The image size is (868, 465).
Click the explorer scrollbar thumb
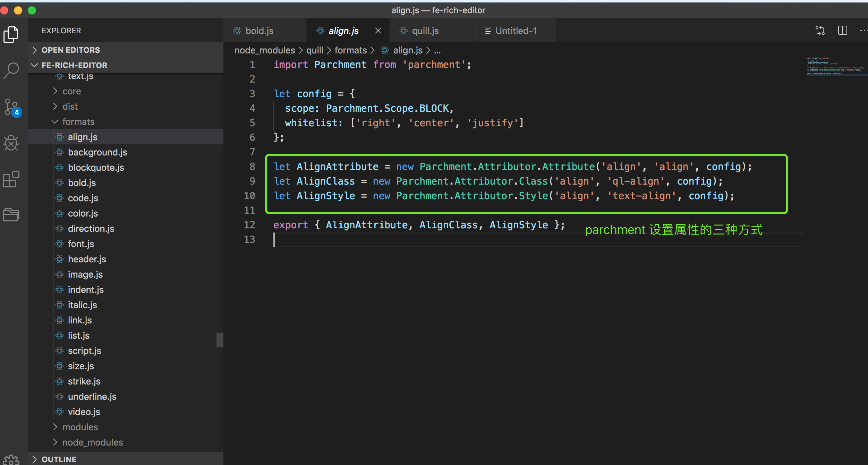pos(220,340)
